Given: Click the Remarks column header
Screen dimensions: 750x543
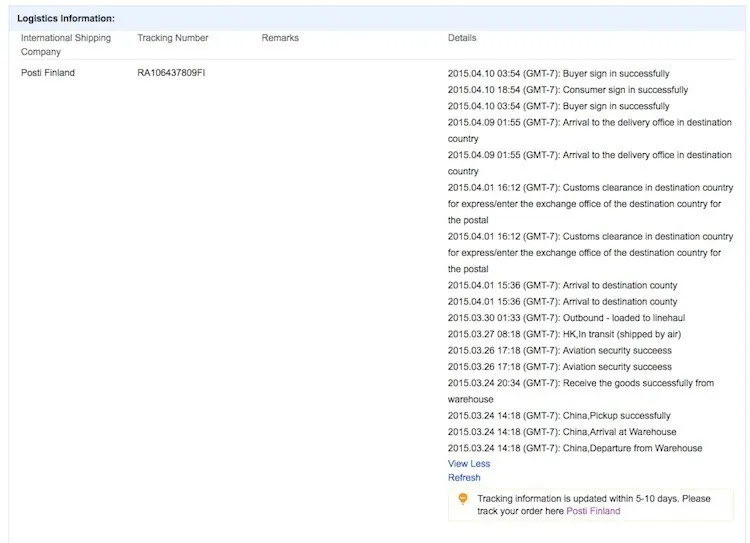Looking at the screenshot, I should coord(280,38).
